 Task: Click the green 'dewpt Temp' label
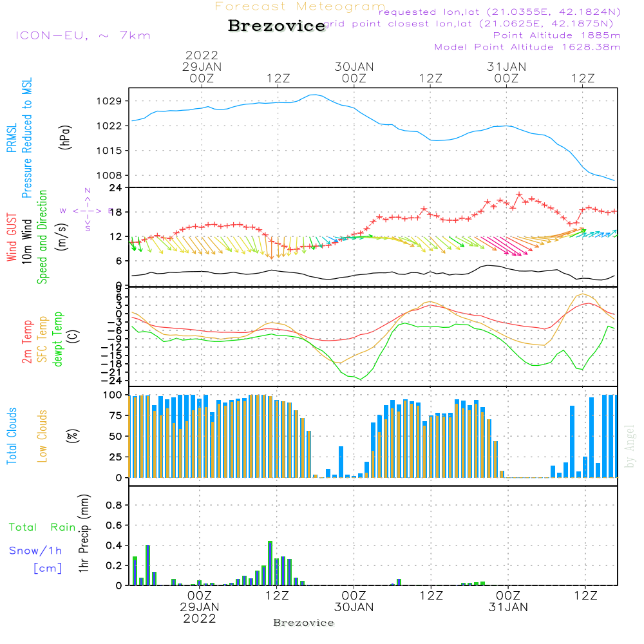(x=57, y=339)
